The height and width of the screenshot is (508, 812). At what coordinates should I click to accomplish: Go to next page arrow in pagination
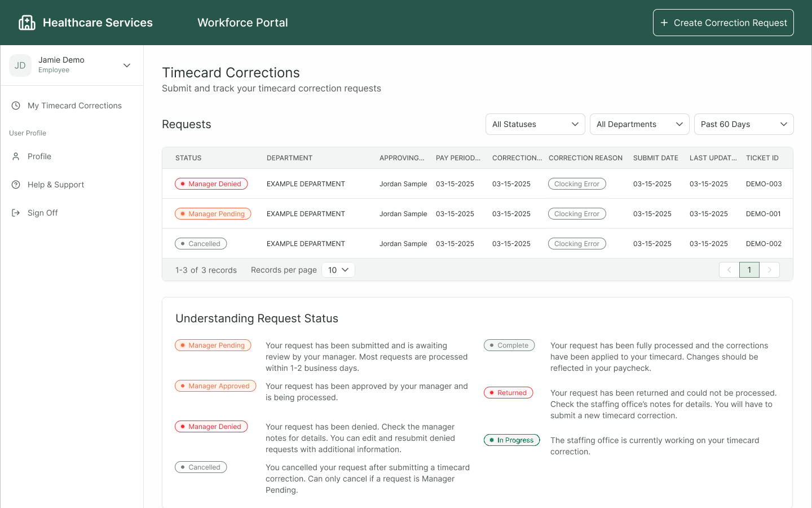point(769,270)
